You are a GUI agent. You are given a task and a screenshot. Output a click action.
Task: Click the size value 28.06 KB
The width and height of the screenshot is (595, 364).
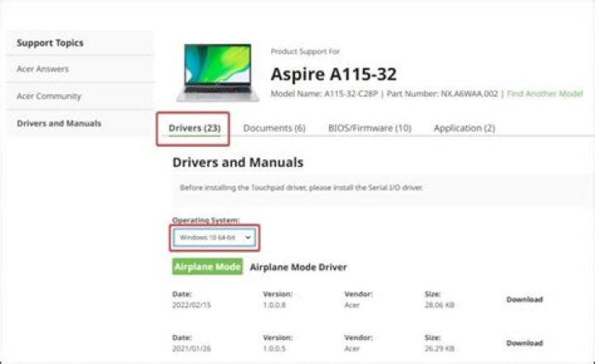pos(440,305)
